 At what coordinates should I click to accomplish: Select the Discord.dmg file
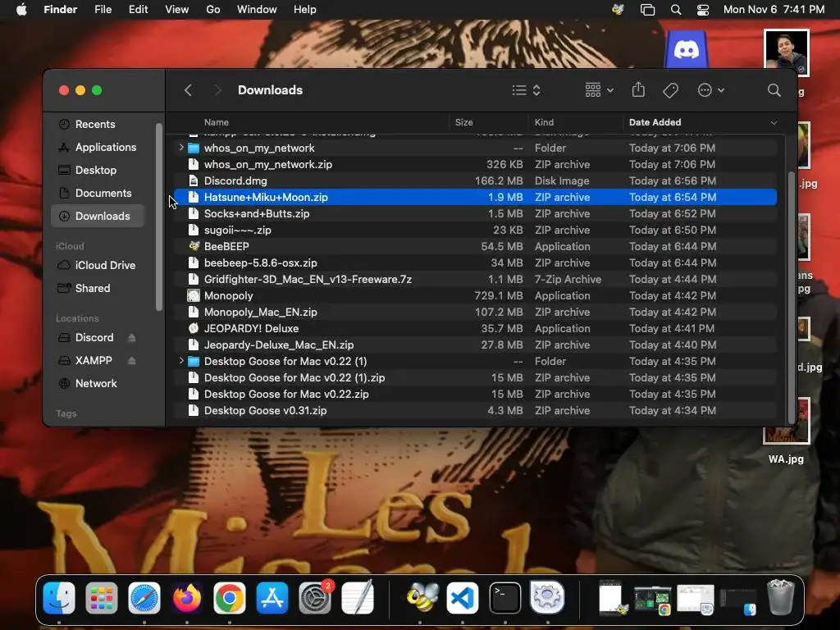tap(475, 181)
